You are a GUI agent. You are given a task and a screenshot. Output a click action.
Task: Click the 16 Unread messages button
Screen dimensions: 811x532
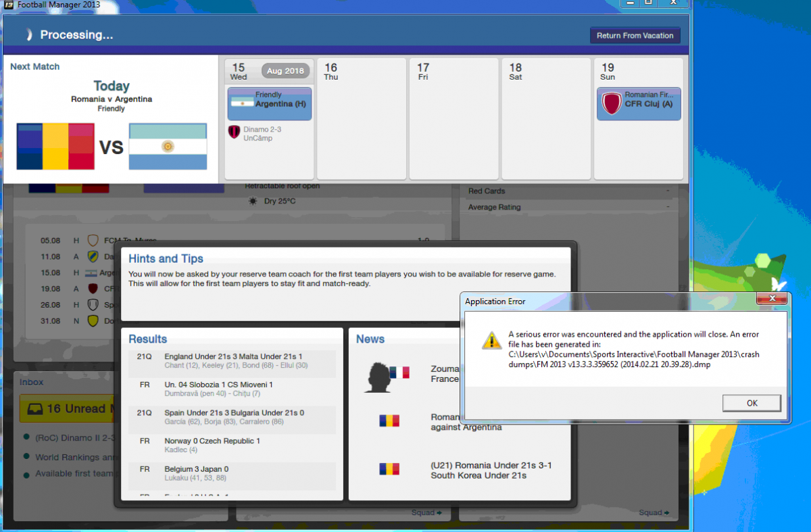[x=68, y=409]
